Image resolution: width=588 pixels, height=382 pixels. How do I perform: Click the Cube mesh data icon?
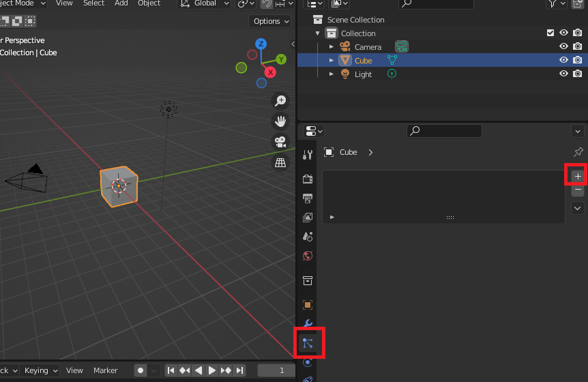pos(392,60)
